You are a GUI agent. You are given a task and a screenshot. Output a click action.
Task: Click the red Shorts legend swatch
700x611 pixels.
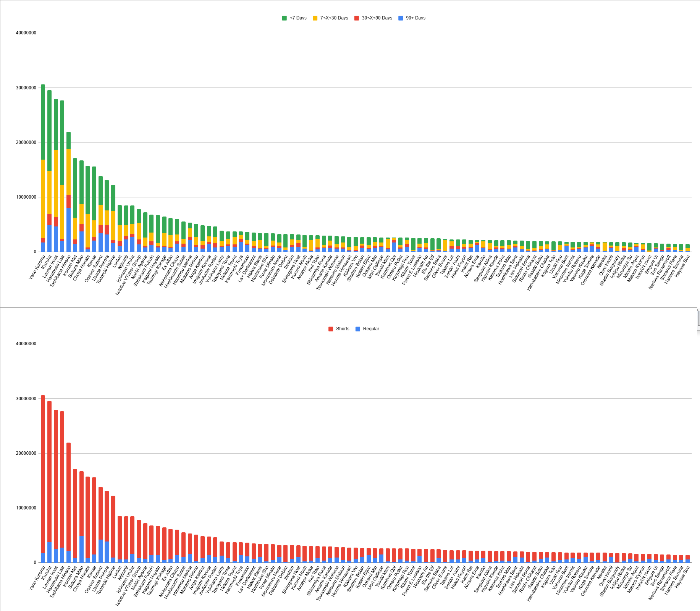click(331, 329)
